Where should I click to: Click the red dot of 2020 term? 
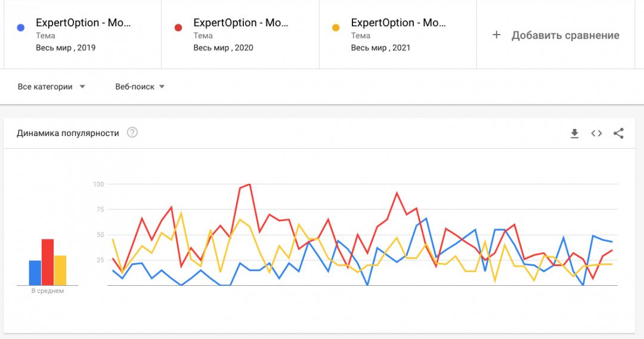pos(178,27)
